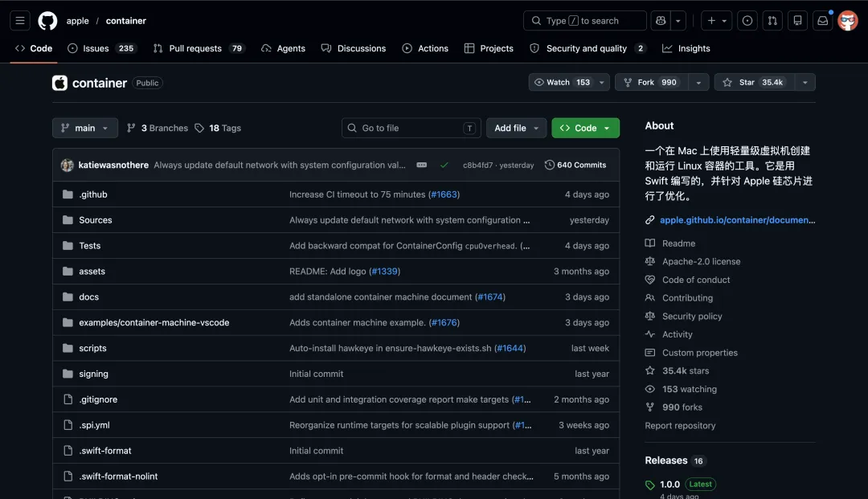
Task: Click the eye icon beside 153 watching
Action: 650,389
